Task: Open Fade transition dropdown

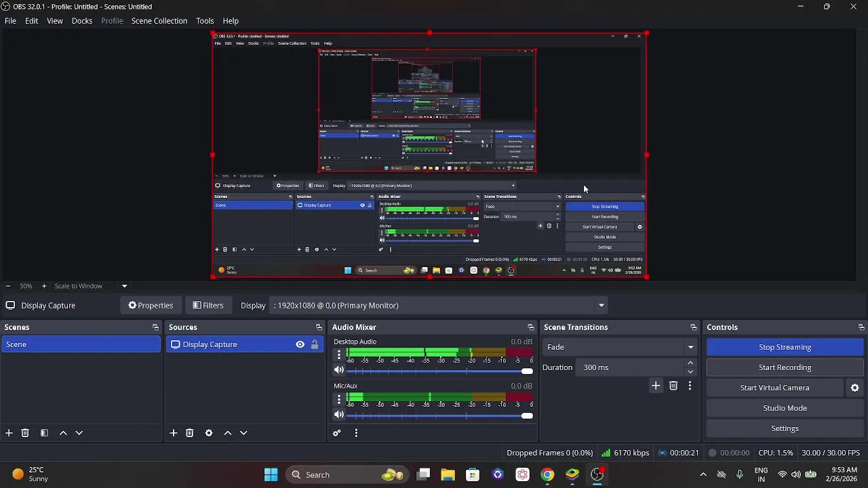Action: (x=620, y=347)
